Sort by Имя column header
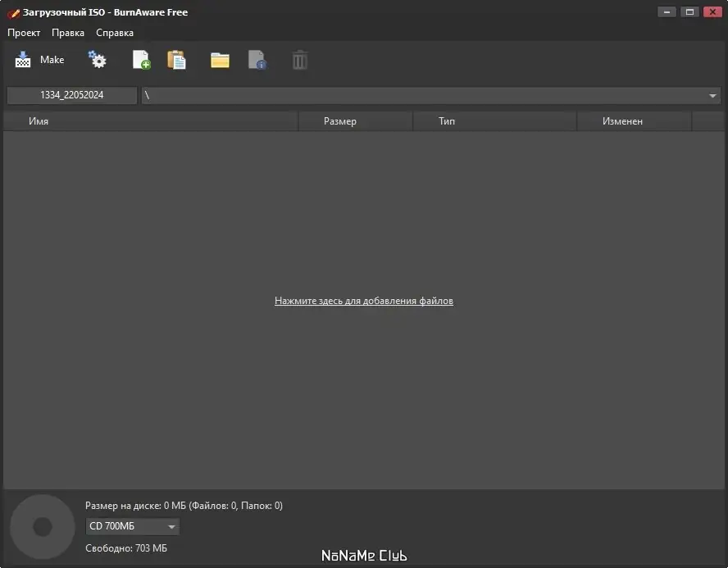Screen dimensions: 728x568 pyautogui.click(x=151, y=121)
